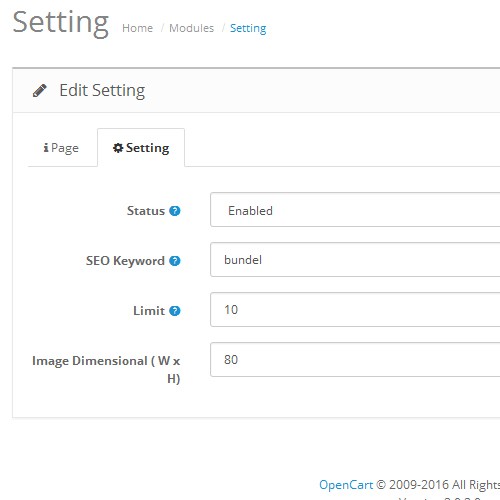Click the Status help question-mark icon
The width and height of the screenshot is (500, 500).
tap(175, 211)
